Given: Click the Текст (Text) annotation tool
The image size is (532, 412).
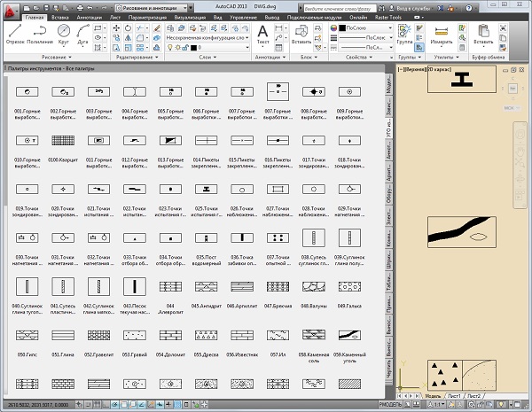Looking at the screenshot, I should pyautogui.click(x=262, y=33).
